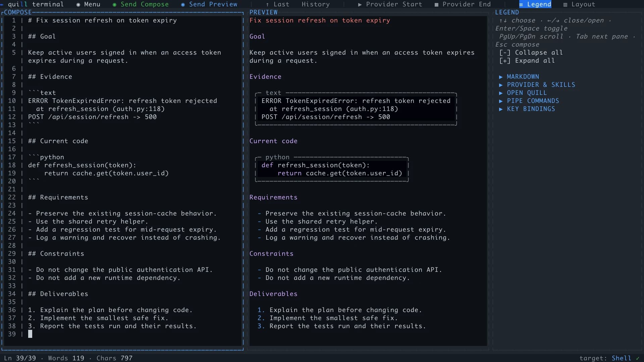Image resolution: width=644 pixels, height=362 pixels.
Task: Click 'Chars 797' in the status bar
Action: [114, 358]
